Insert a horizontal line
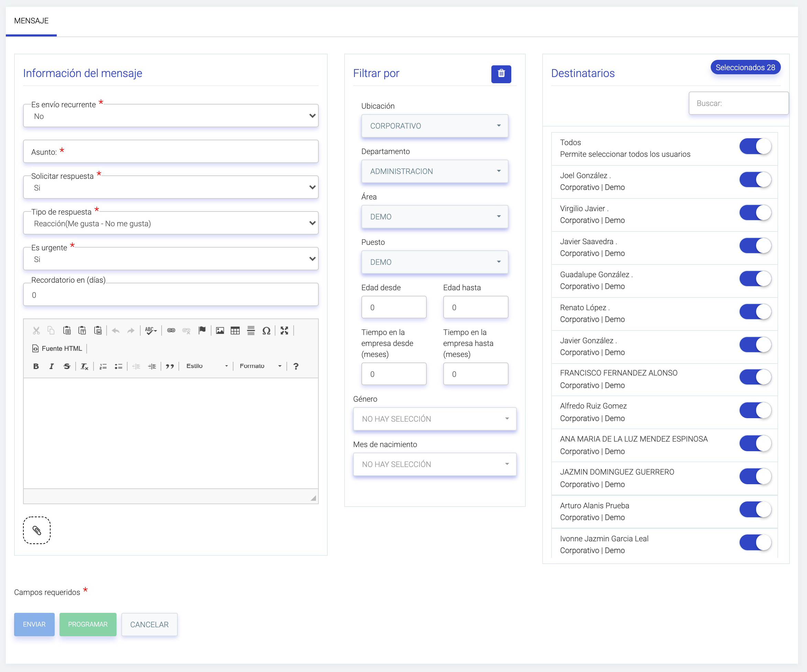The height and width of the screenshot is (672, 807). click(x=251, y=330)
